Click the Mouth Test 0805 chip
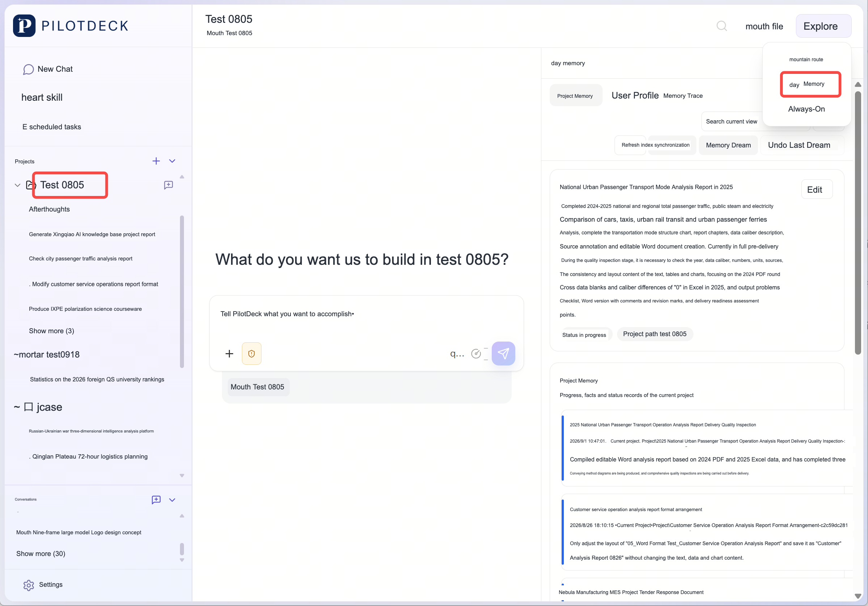868x606 pixels. [258, 387]
